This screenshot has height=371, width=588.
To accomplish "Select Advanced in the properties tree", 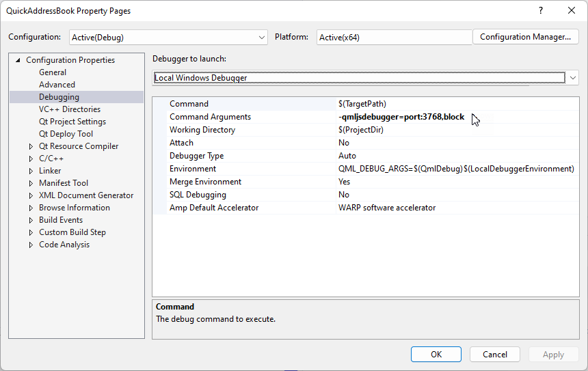I will point(57,85).
